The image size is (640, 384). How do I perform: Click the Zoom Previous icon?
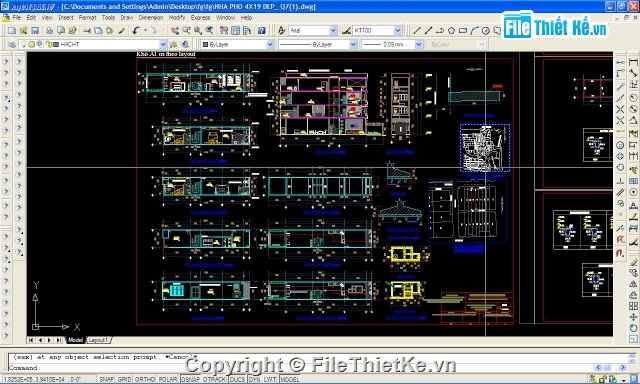coord(209,31)
